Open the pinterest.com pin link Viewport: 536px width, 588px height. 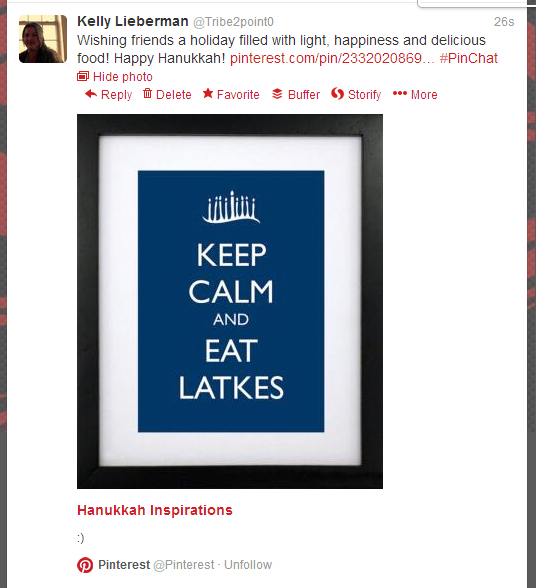point(332,58)
